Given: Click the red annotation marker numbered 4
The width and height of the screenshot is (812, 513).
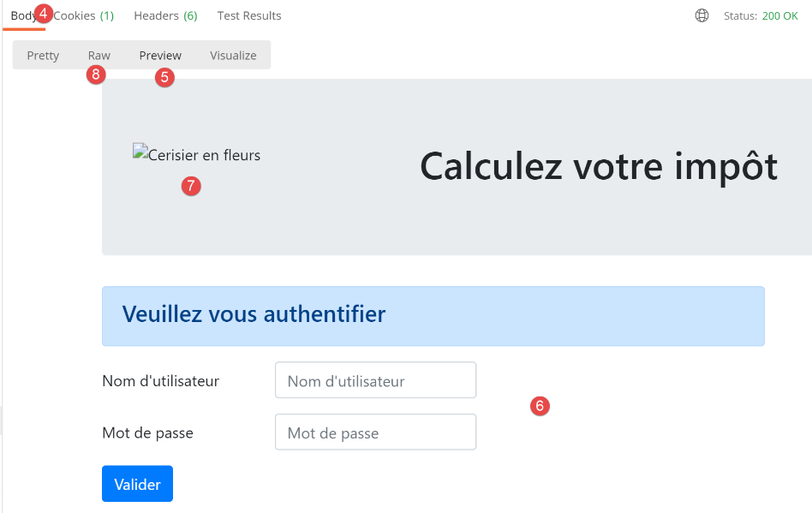Looking at the screenshot, I should point(45,13).
